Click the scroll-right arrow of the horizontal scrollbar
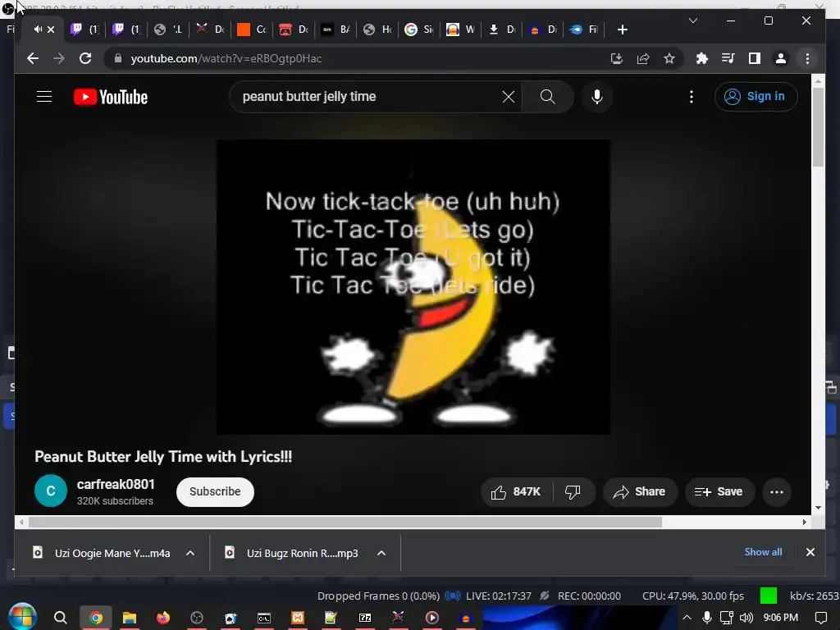The width and height of the screenshot is (840, 630). click(x=804, y=522)
